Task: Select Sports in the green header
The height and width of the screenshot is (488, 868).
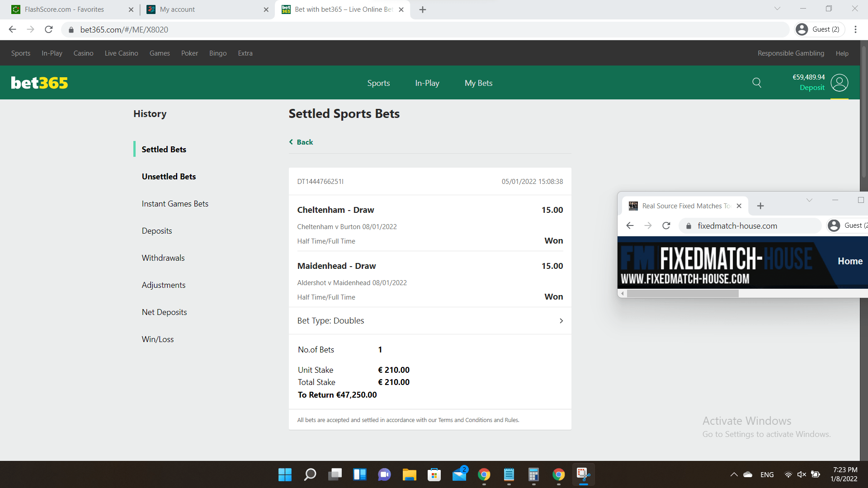Action: (x=378, y=83)
